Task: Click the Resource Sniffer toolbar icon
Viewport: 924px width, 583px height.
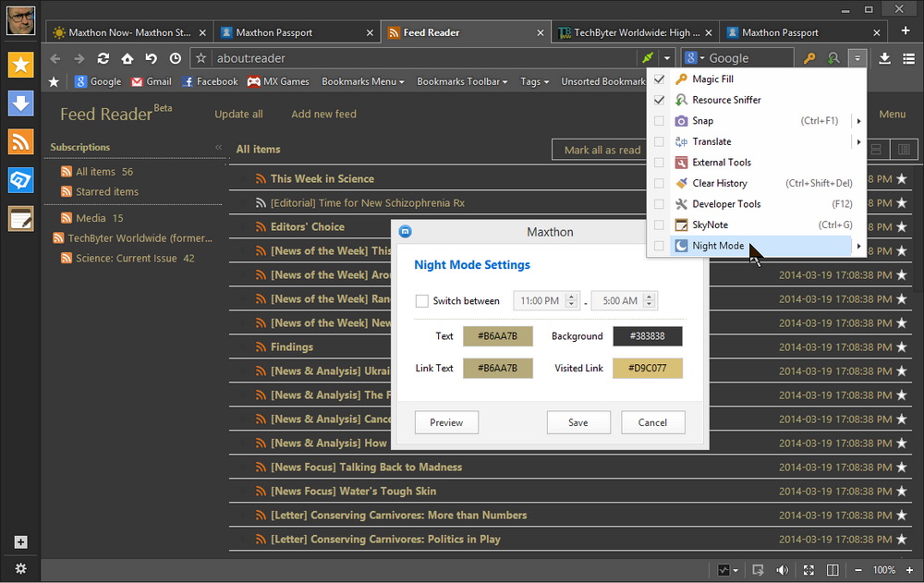Action: (x=833, y=58)
